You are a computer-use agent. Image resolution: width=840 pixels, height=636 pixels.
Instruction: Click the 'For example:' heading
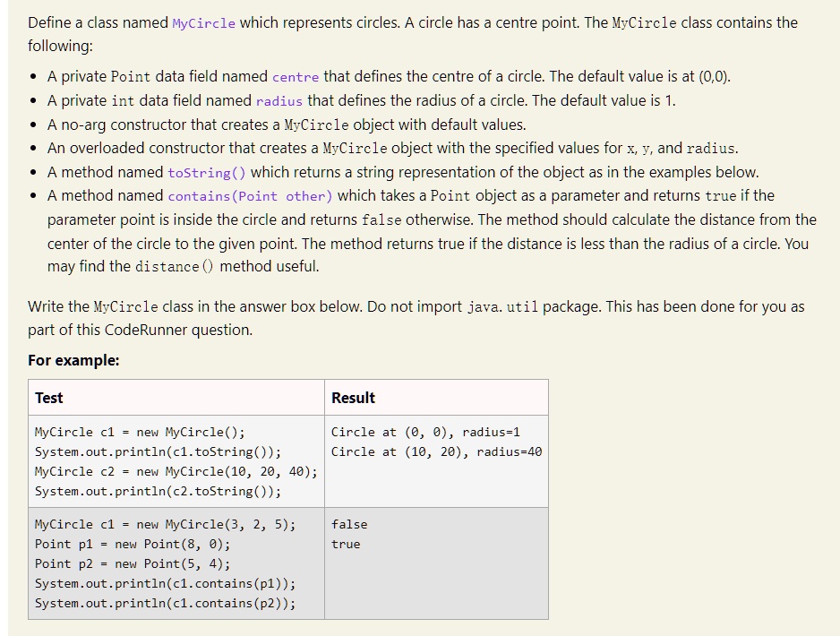coord(73,360)
